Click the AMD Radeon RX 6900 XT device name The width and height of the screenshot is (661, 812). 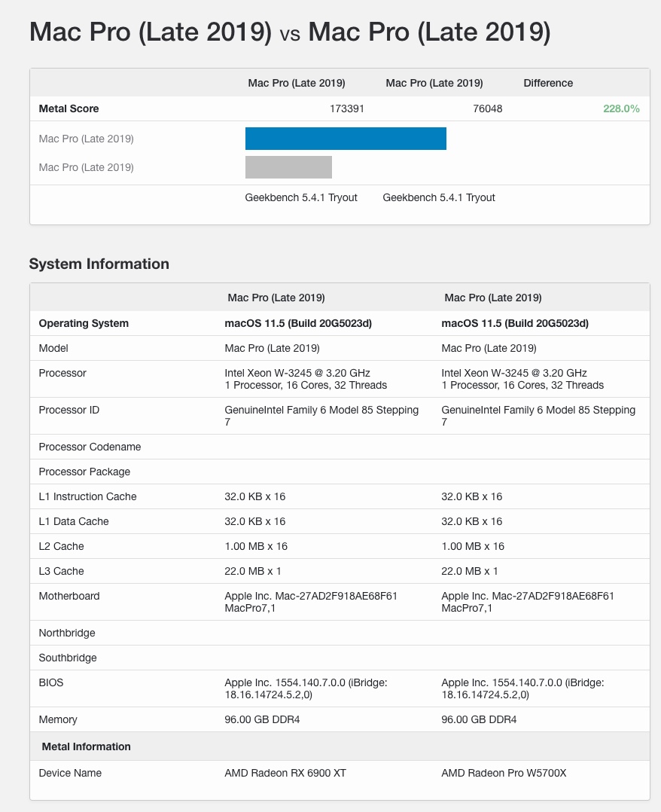coord(285,773)
